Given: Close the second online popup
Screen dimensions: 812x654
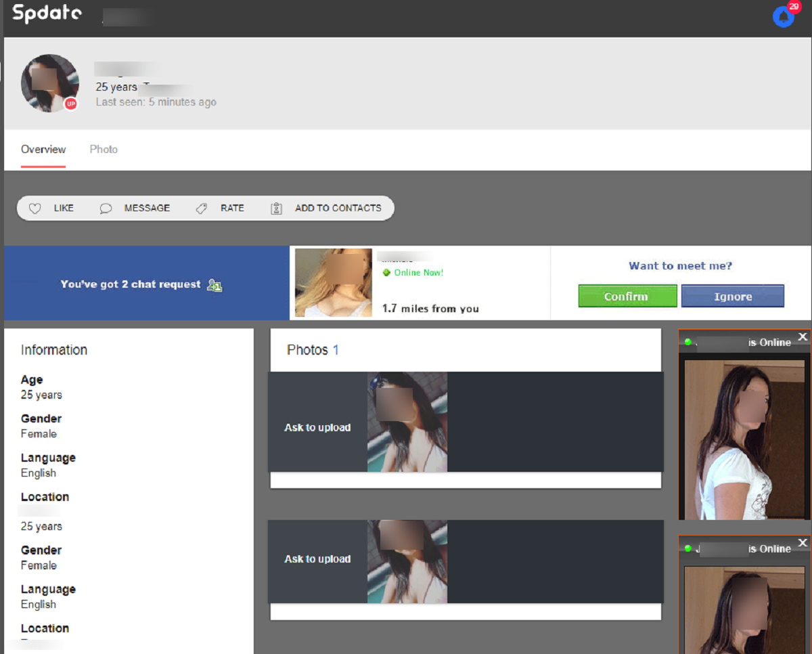Looking at the screenshot, I should 802,543.
